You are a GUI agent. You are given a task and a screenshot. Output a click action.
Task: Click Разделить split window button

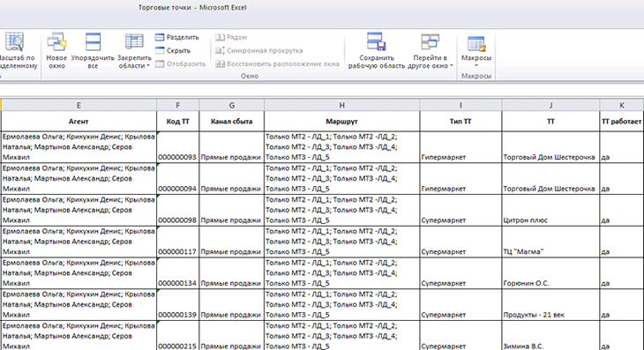177,37
